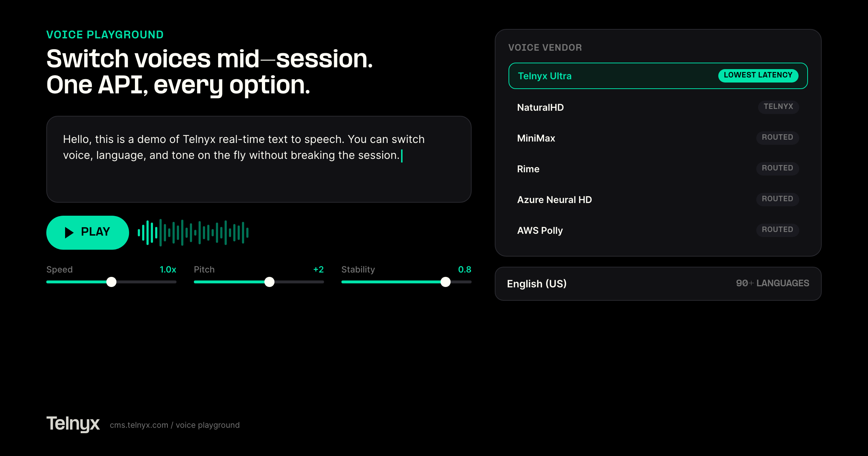The width and height of the screenshot is (868, 456).
Task: Adjust the Speed slider handle
Action: [111, 282]
